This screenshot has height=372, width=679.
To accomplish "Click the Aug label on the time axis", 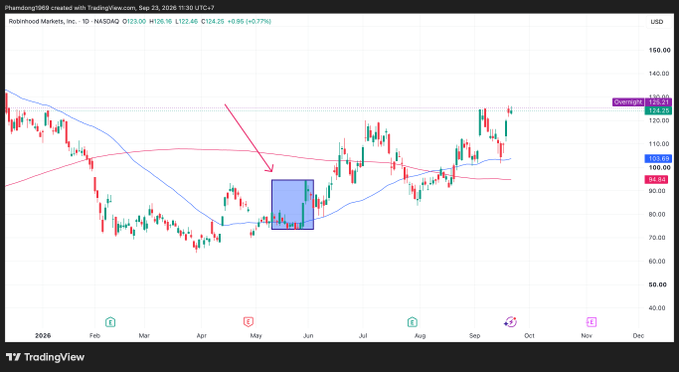I will pyautogui.click(x=420, y=336).
